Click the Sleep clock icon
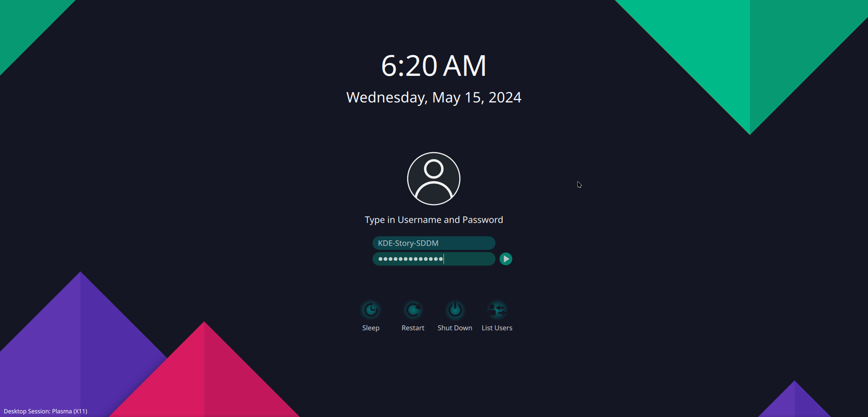868x417 pixels. [371, 310]
